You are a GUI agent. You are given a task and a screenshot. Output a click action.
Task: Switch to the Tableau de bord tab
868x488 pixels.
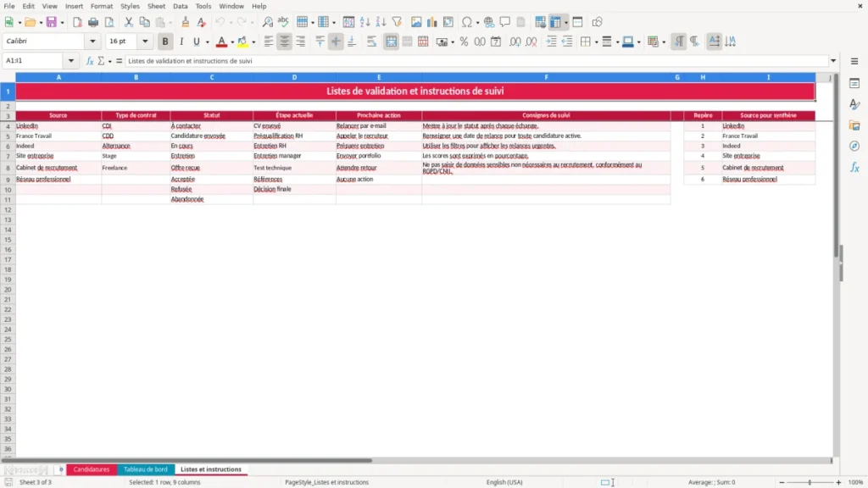click(x=146, y=469)
